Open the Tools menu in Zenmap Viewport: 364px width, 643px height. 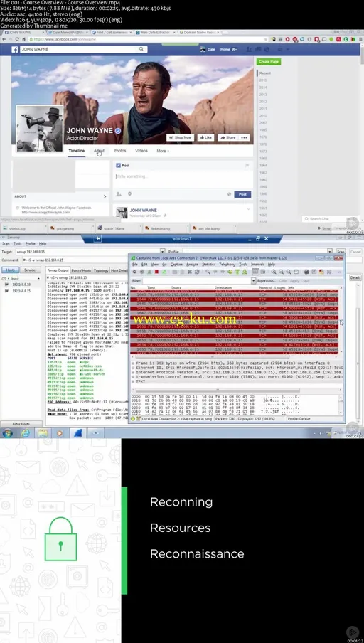coord(17,243)
